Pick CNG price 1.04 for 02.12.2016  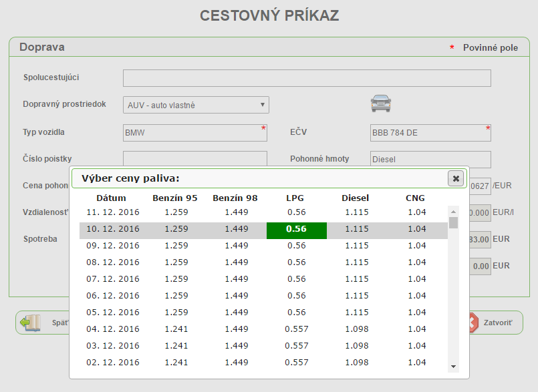pyautogui.click(x=416, y=363)
